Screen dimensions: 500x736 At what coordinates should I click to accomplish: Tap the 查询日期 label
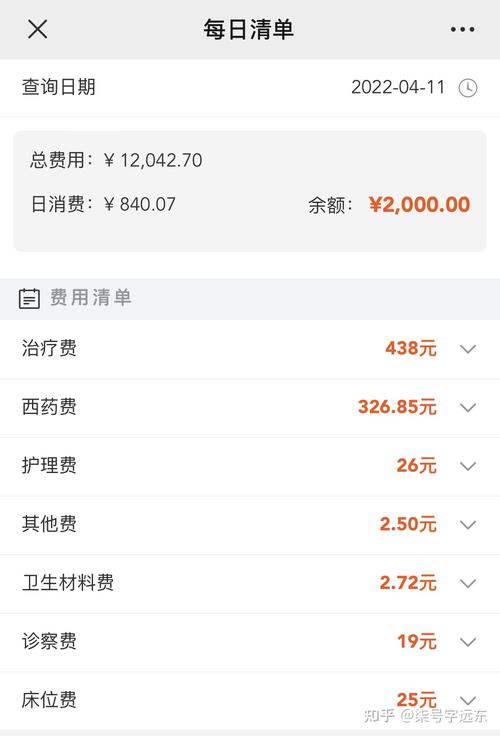coord(59,87)
